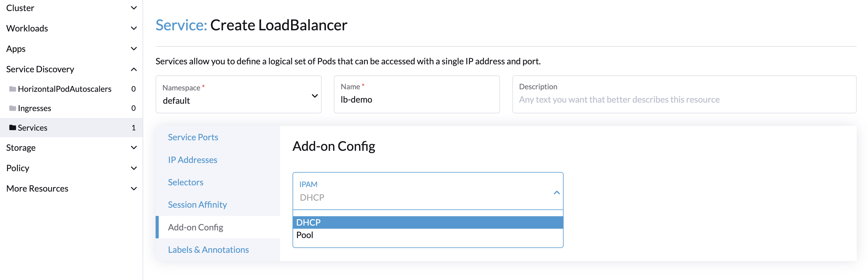This screenshot has height=280, width=868.
Task: Expand the Cluster sidebar section
Action: pos(134,8)
